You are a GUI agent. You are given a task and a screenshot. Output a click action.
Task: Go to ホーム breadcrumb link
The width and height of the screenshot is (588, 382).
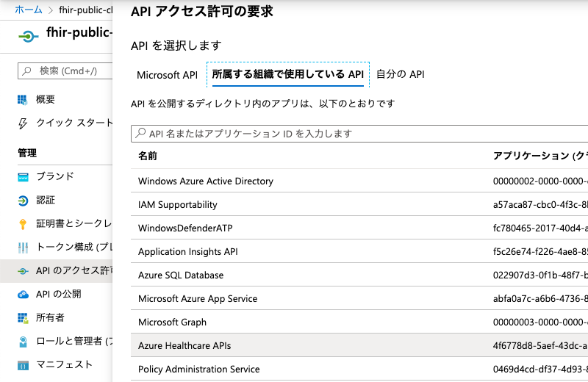tap(29, 10)
